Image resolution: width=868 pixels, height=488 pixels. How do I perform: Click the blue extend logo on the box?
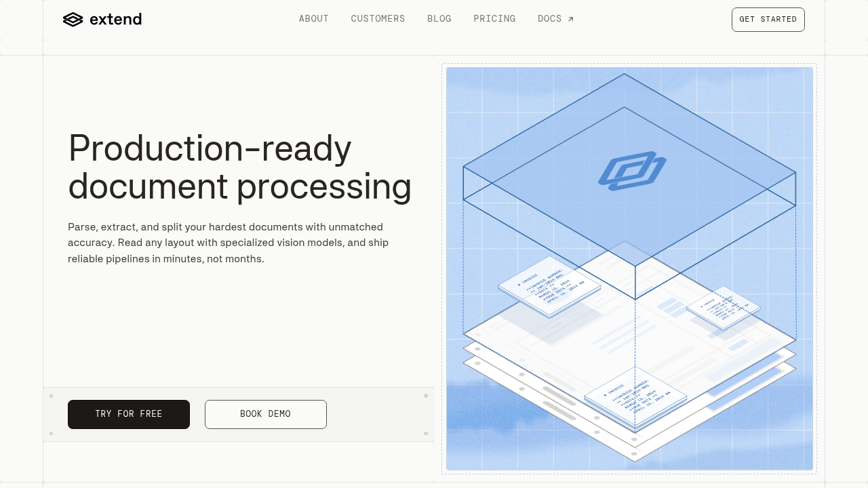click(x=632, y=171)
